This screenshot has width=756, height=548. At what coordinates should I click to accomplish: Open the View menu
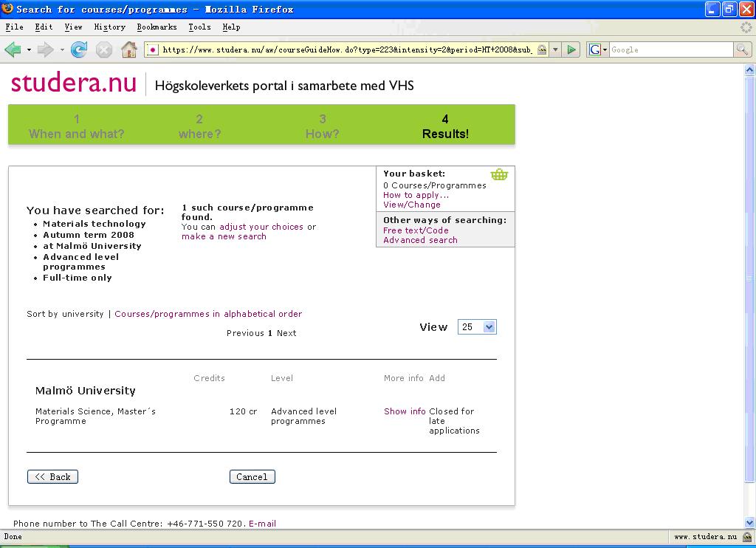pos(73,27)
